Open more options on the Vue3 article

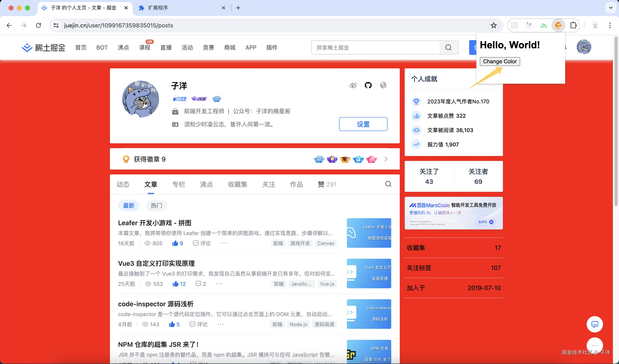[219, 284]
